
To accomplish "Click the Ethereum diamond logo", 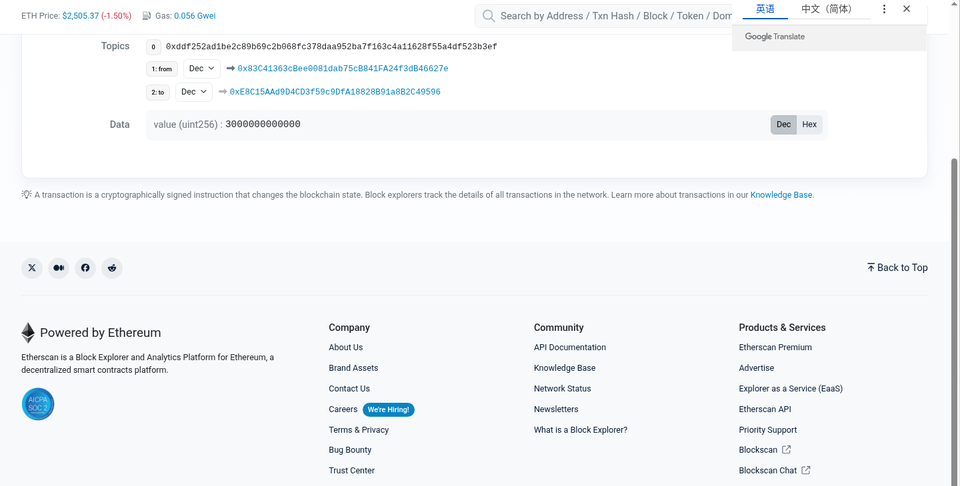I will [x=28, y=333].
